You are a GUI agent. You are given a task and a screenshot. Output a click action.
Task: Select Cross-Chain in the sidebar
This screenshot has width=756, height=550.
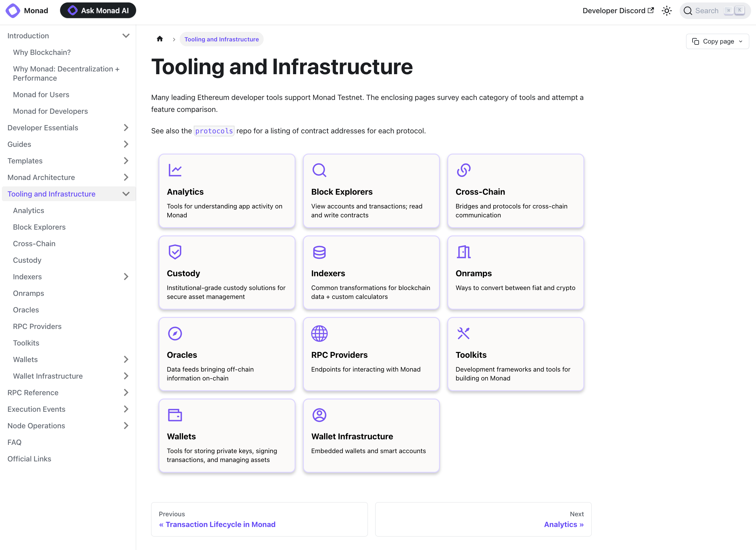pos(34,244)
